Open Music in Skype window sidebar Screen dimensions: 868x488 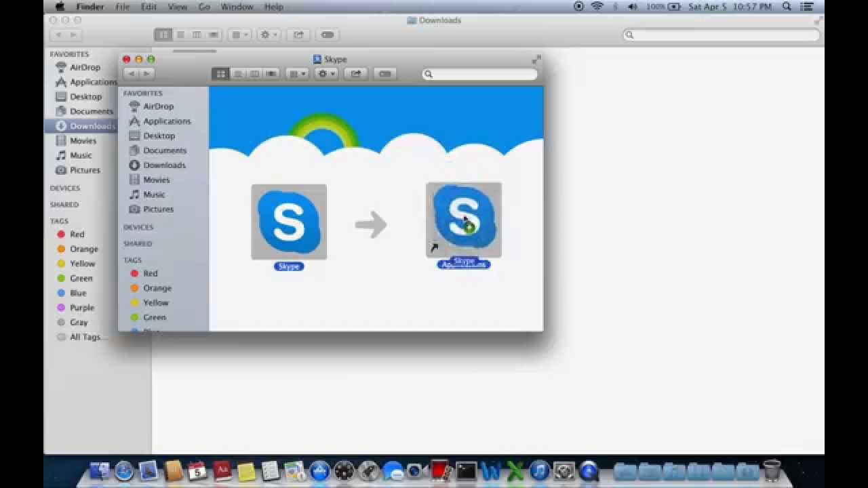pyautogui.click(x=147, y=195)
